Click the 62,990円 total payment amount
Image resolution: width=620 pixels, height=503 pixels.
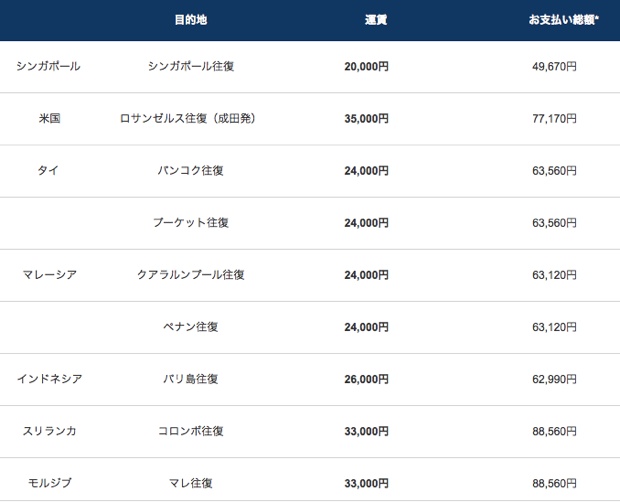(554, 379)
